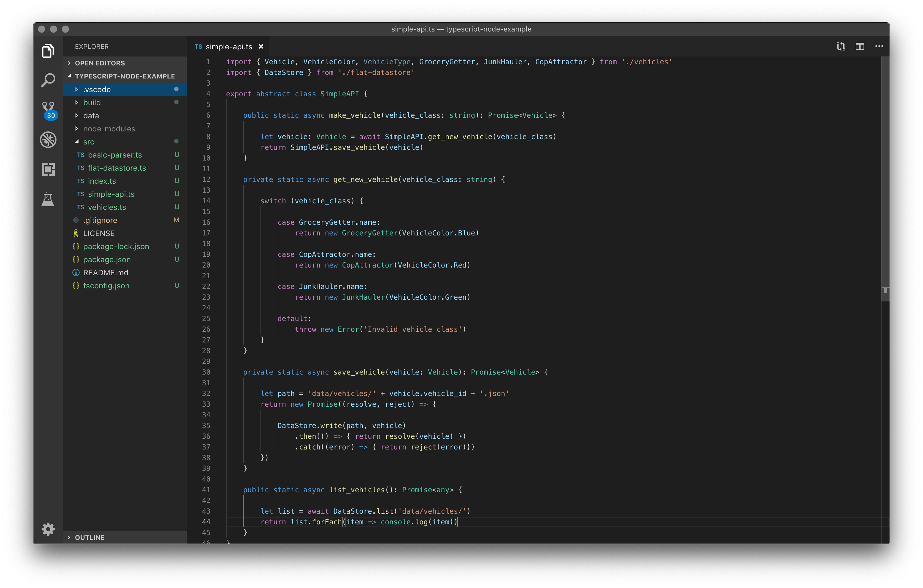
Task: Expand the node_modules folder
Action: pyautogui.click(x=109, y=128)
